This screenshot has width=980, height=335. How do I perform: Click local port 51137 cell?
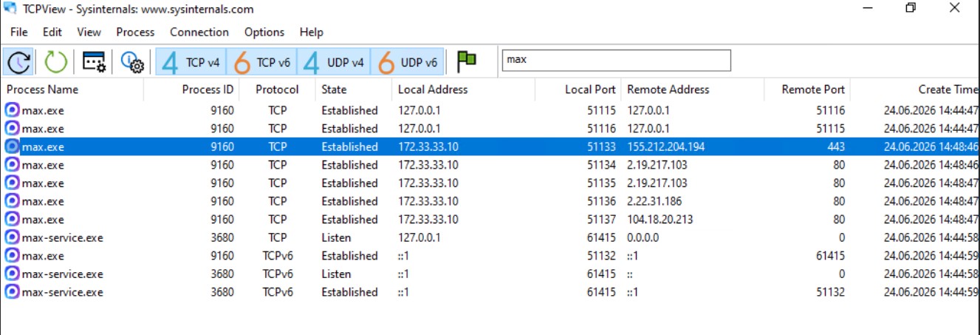601,220
